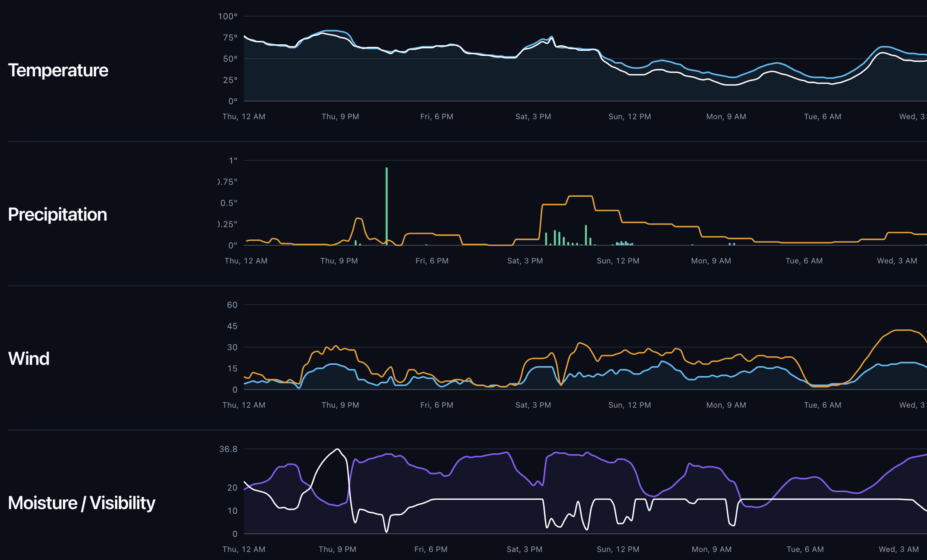This screenshot has height=560, width=927.
Task: Click the 36.8 label on Moisture axis
Action: click(228, 449)
